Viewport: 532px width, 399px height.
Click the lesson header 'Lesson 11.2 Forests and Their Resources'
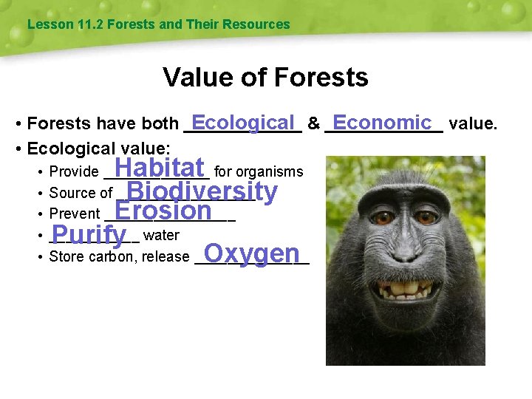tap(158, 24)
